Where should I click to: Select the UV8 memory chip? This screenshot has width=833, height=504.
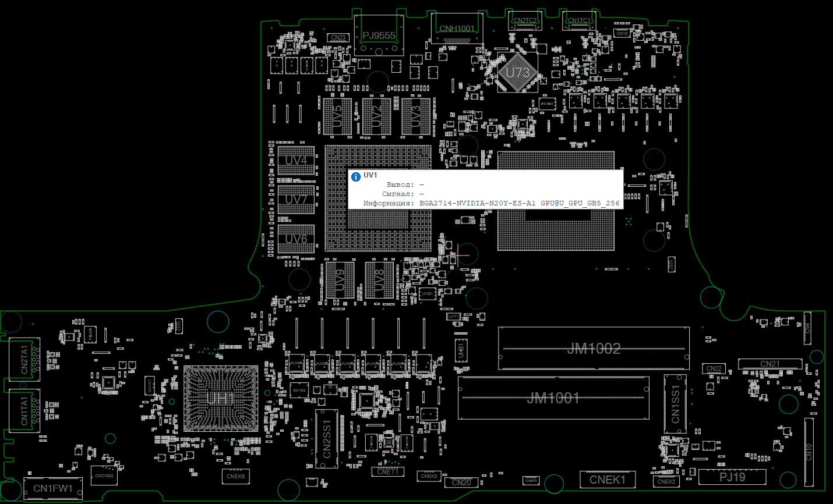[379, 280]
